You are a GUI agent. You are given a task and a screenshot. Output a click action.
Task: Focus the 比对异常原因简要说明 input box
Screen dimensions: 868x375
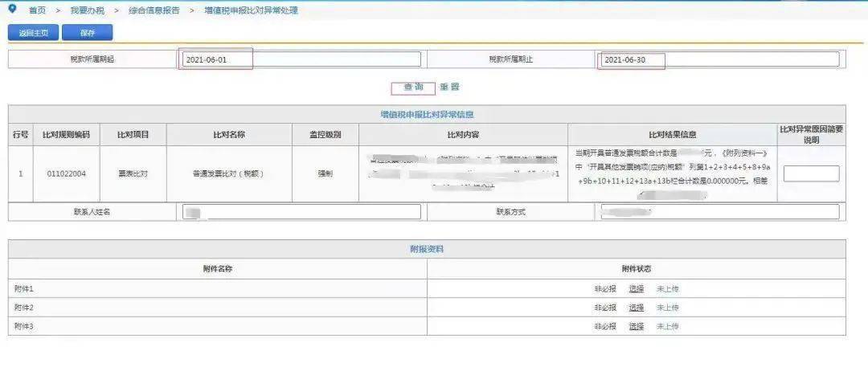pyautogui.click(x=811, y=173)
